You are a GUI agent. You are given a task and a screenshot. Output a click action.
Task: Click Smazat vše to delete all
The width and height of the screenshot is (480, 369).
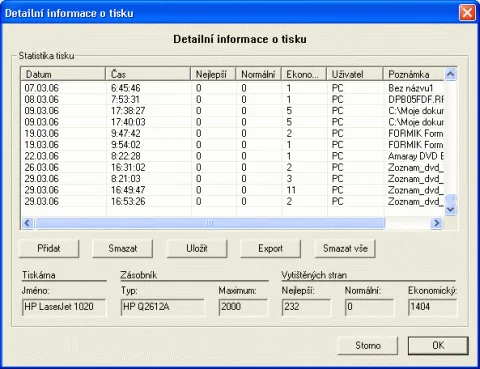(x=345, y=248)
